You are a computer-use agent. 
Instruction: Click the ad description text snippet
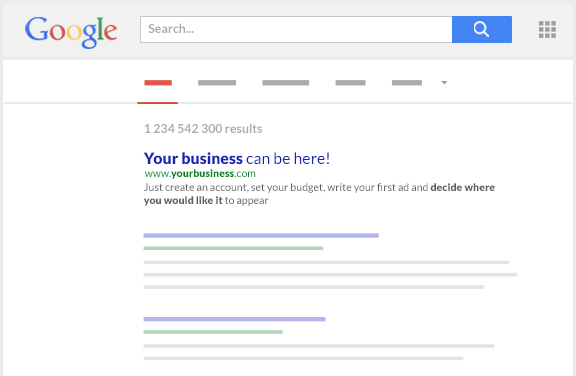pyautogui.click(x=319, y=194)
